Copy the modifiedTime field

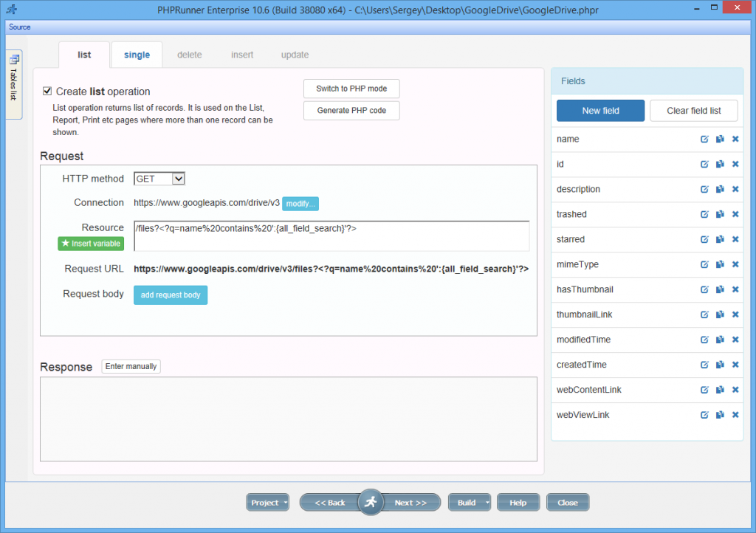[719, 340]
